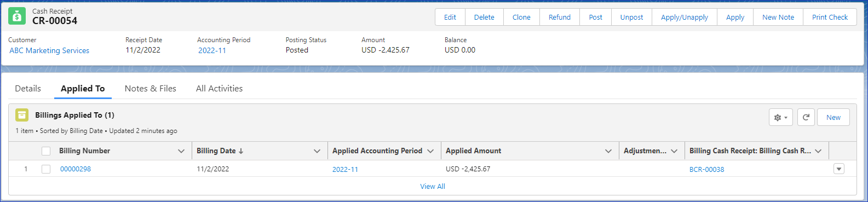Open Billing Number column dropdown
868x202 pixels.
click(181, 151)
